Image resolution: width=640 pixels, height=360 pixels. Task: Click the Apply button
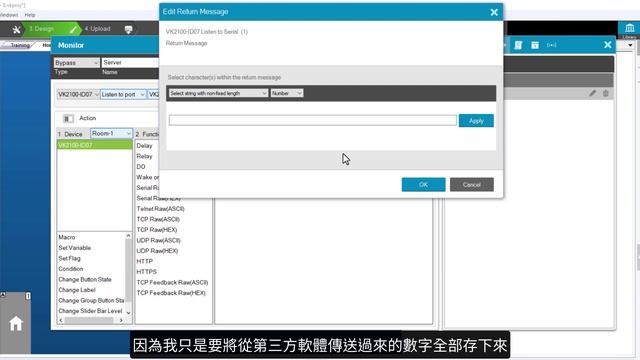point(476,120)
